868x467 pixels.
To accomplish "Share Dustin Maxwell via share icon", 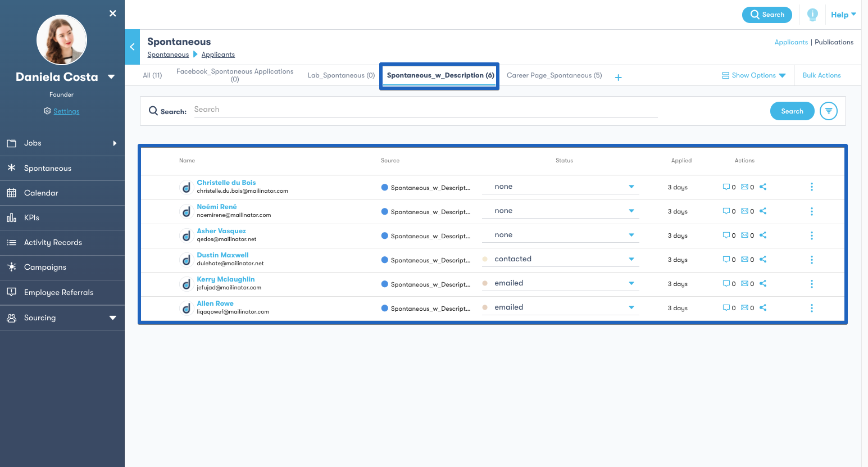I will click(x=763, y=260).
